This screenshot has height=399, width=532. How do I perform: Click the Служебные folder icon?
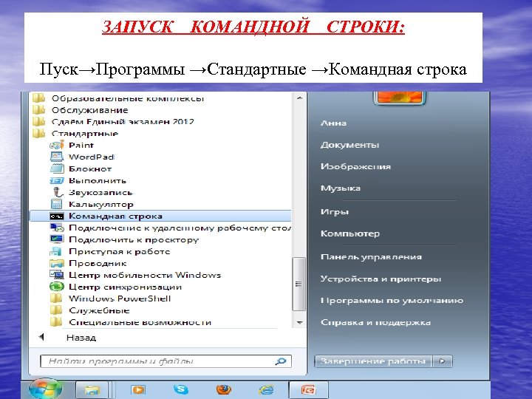pyautogui.click(x=56, y=310)
